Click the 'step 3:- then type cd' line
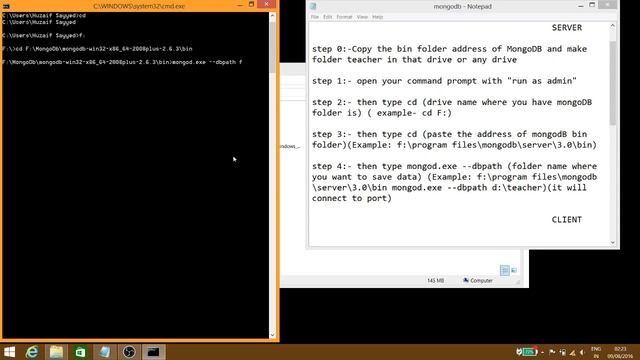This screenshot has height=360, width=640. click(449, 134)
